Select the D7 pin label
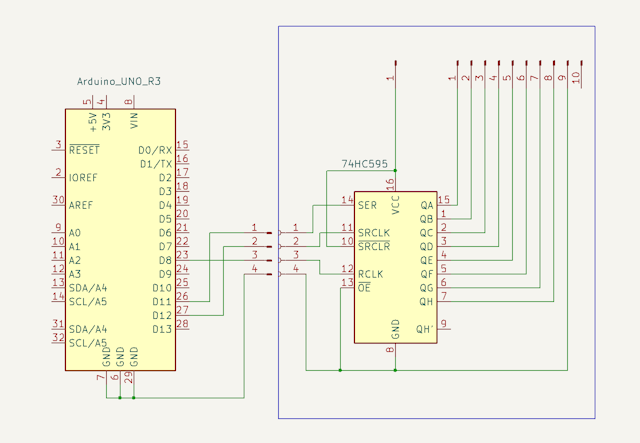The width and height of the screenshot is (640, 443). [165, 247]
